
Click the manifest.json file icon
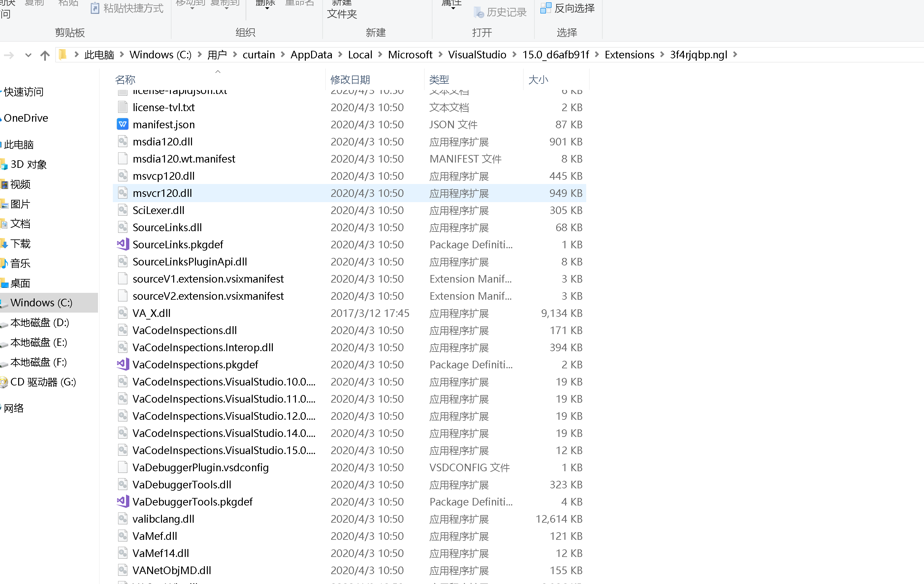click(122, 124)
